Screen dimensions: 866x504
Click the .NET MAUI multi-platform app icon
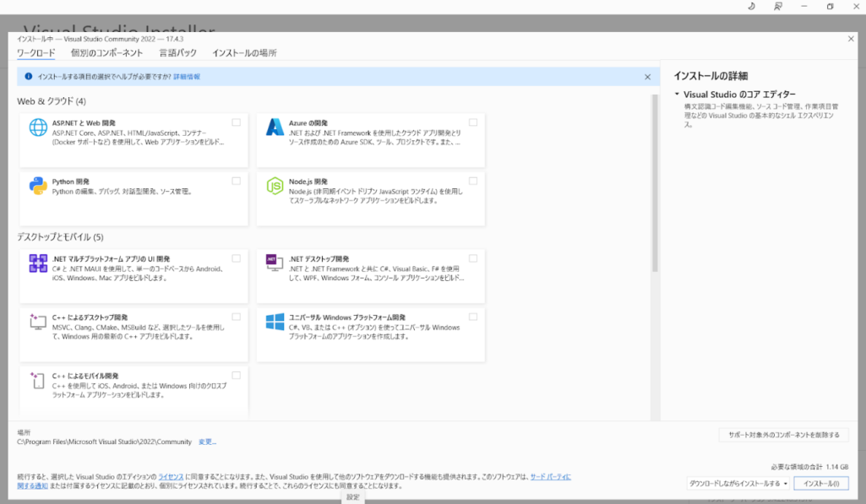click(x=38, y=263)
